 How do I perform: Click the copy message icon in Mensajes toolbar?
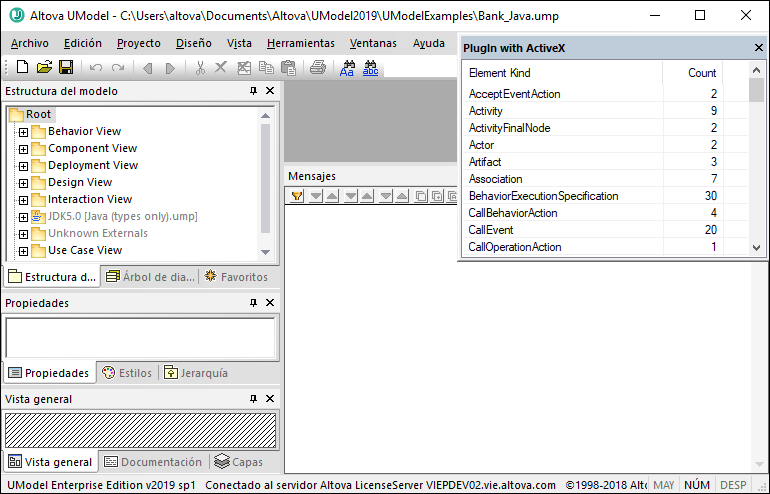click(x=421, y=196)
